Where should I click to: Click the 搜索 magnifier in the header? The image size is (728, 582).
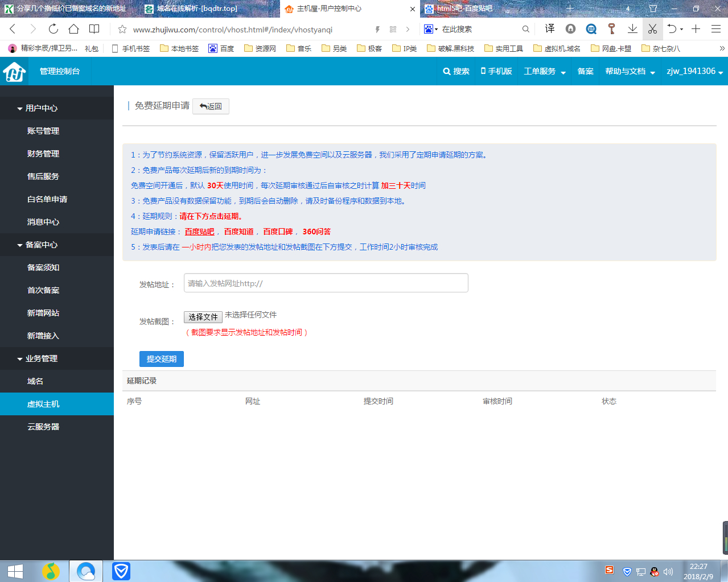pos(456,71)
